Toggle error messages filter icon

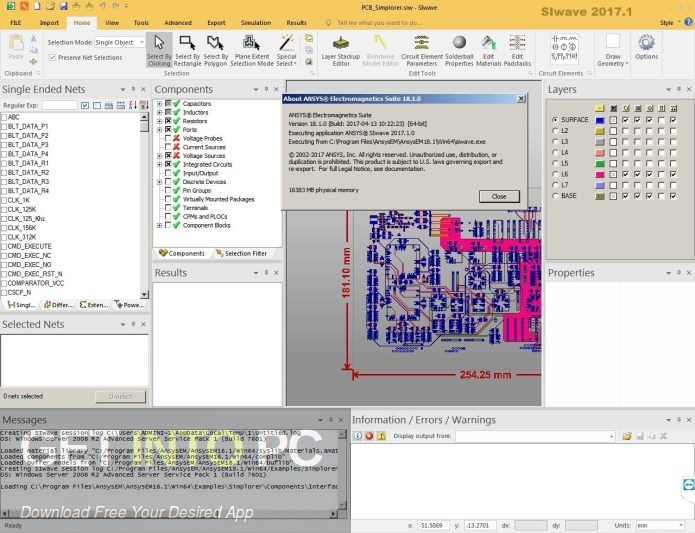[369, 436]
